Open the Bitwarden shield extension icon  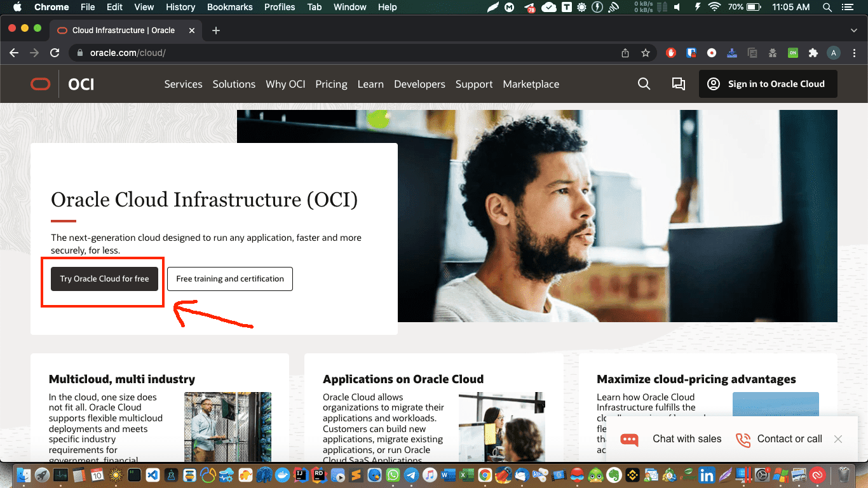pos(691,53)
